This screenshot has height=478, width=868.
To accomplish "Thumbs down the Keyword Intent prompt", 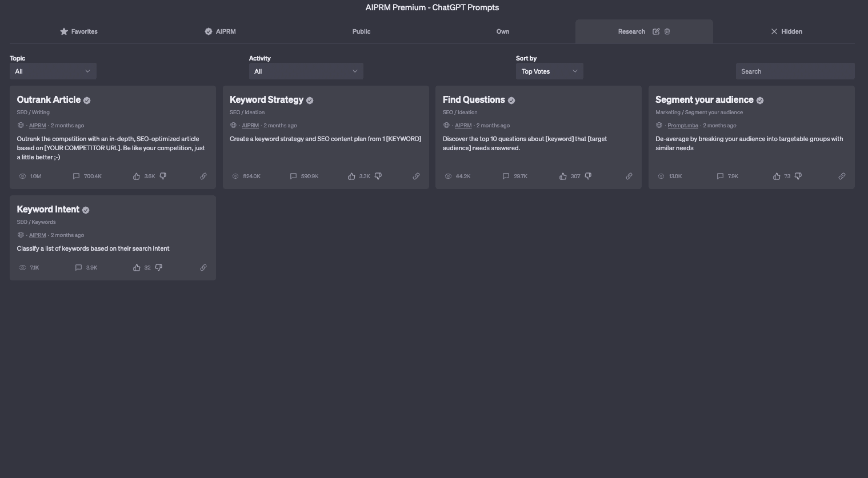I will click(159, 267).
